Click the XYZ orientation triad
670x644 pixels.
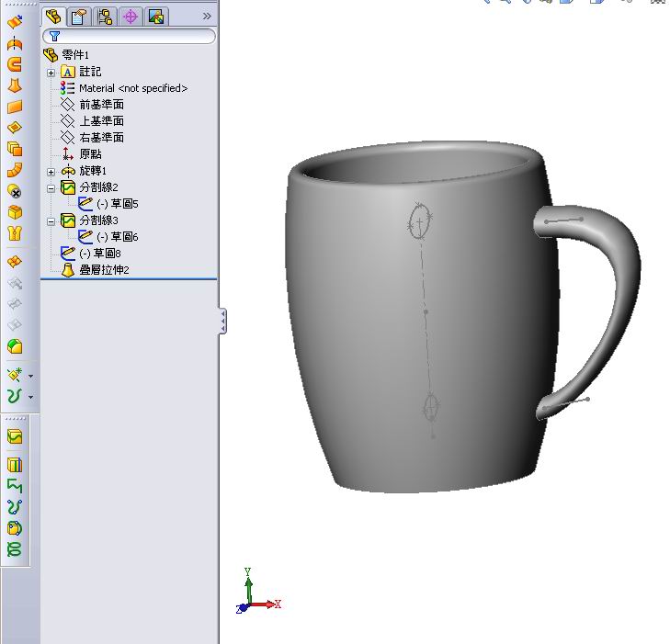(x=258, y=591)
